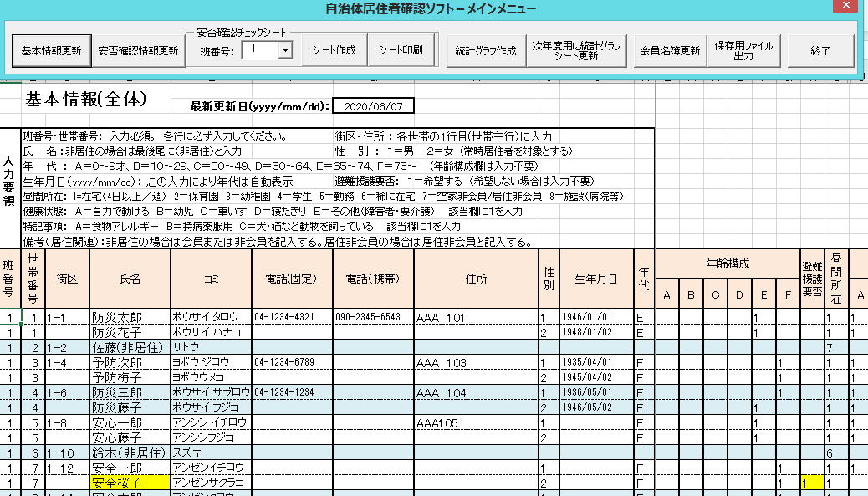Click the 統計グラフ作成 button

(485, 50)
